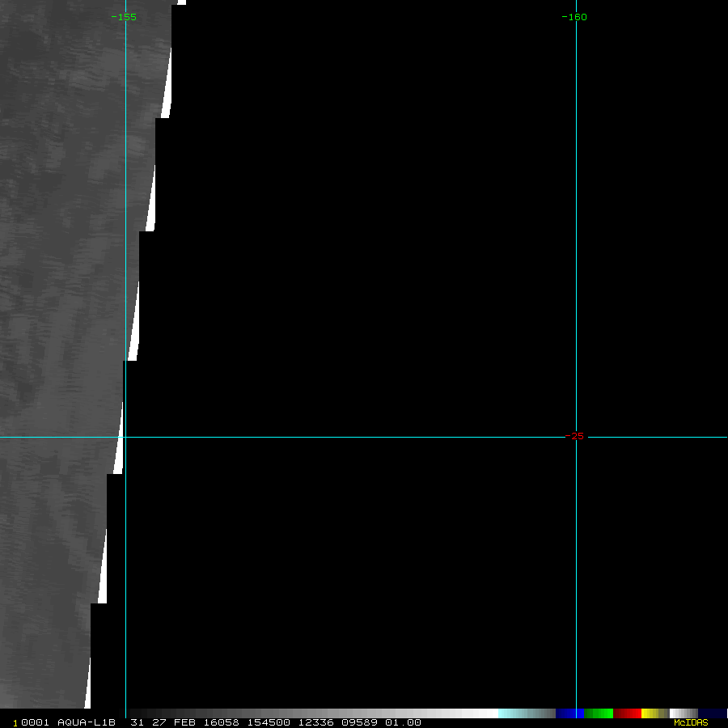This screenshot has width=728, height=728.
Task: Click the yellow McIDAS logo text
Action: click(x=691, y=722)
